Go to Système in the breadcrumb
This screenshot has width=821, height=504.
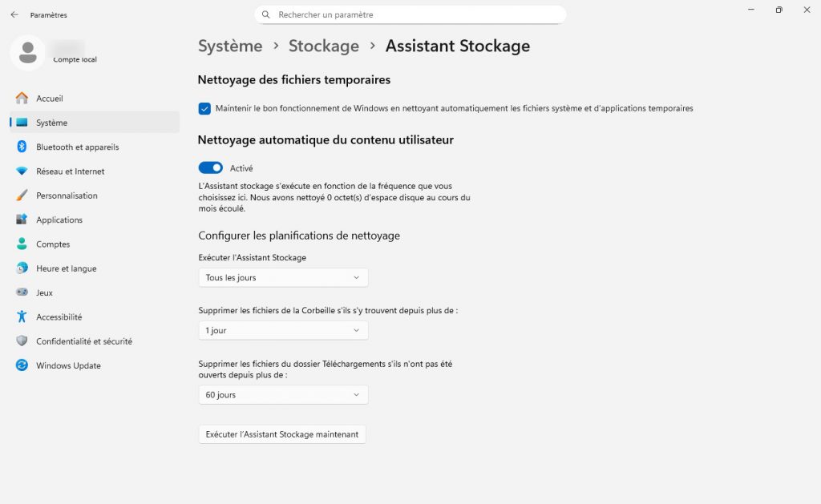[x=230, y=46]
